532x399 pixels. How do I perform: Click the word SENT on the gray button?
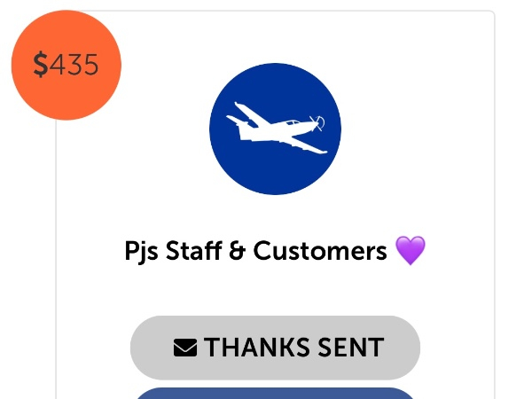[x=351, y=348]
